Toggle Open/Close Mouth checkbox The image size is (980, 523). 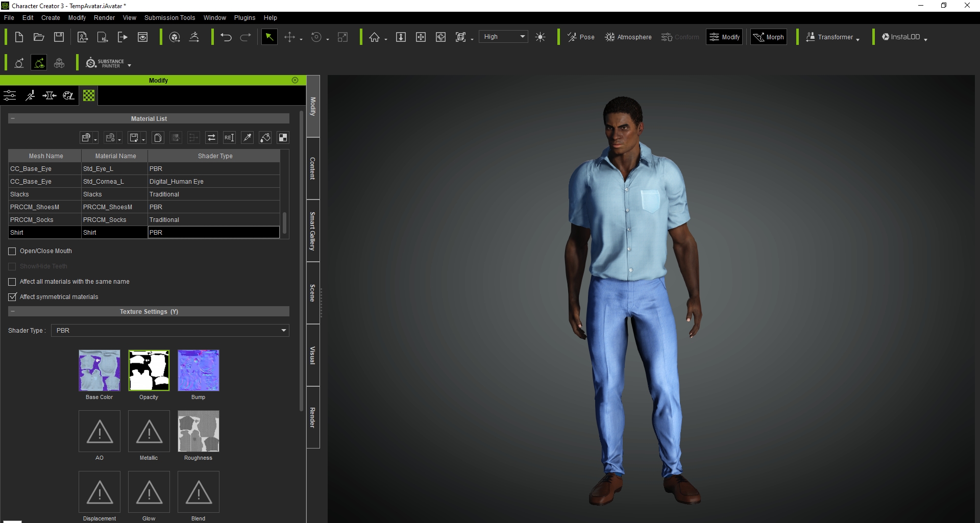click(x=12, y=251)
